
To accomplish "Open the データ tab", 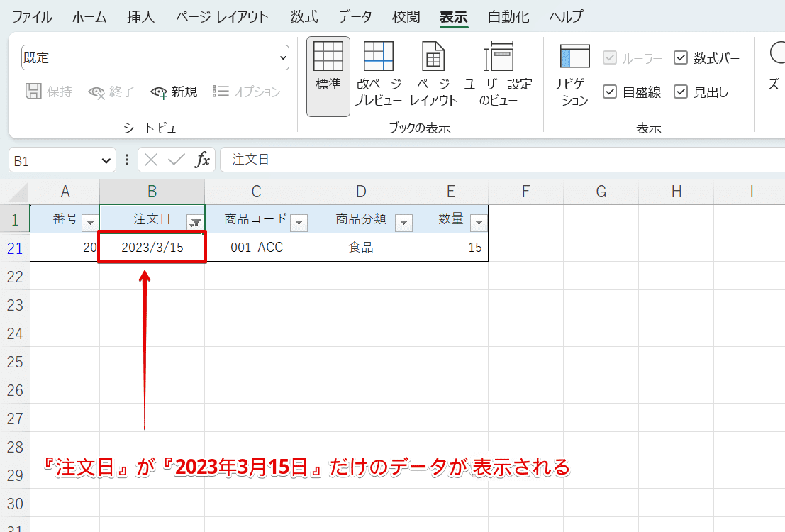I will tap(355, 17).
